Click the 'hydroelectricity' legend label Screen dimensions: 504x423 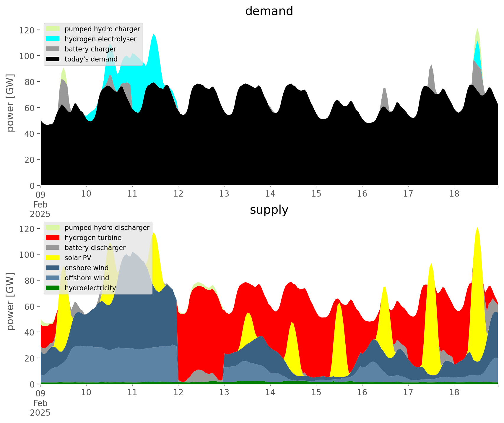[x=90, y=288]
